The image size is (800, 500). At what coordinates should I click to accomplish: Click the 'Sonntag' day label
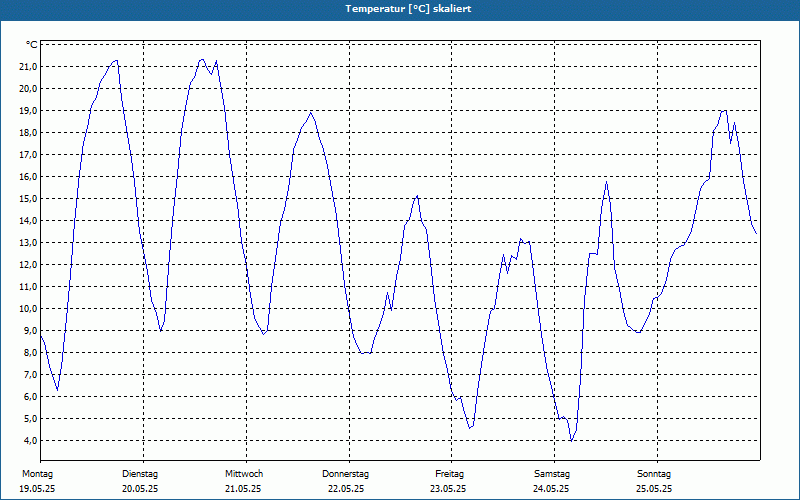654,474
